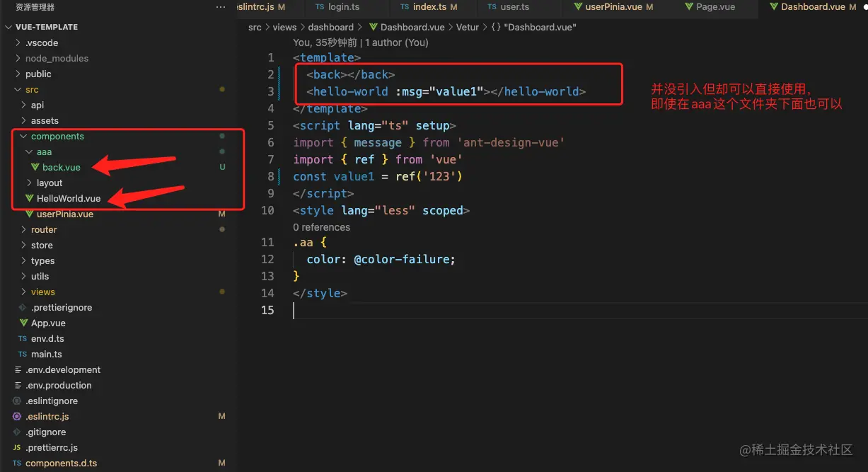Click the git blame author CodeLens text
The height and width of the screenshot is (472, 868).
[361, 42]
